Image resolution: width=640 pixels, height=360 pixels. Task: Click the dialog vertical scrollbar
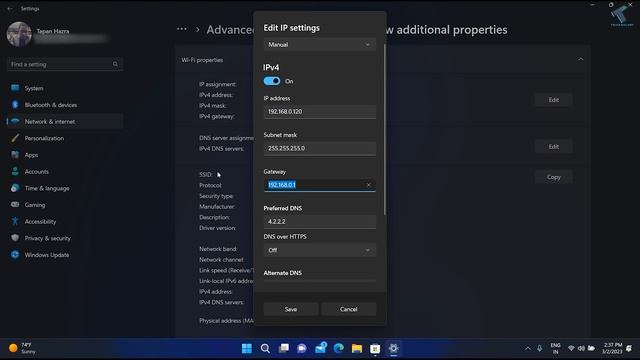pos(384,129)
